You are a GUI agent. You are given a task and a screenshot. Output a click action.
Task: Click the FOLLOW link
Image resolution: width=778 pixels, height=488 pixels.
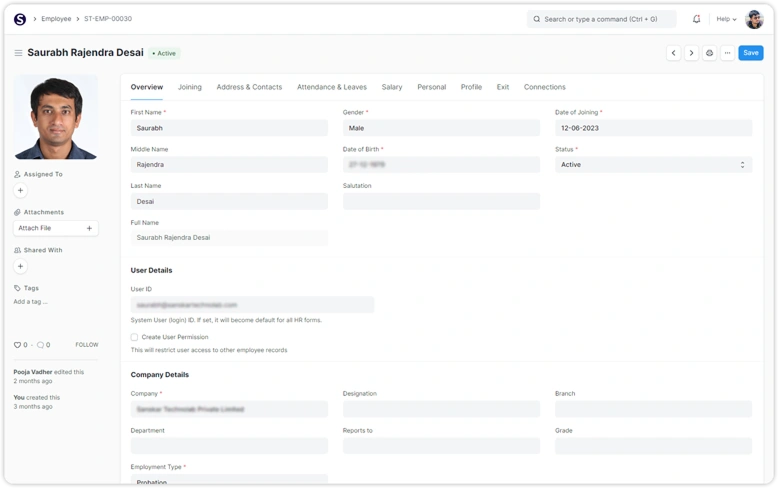tap(87, 345)
